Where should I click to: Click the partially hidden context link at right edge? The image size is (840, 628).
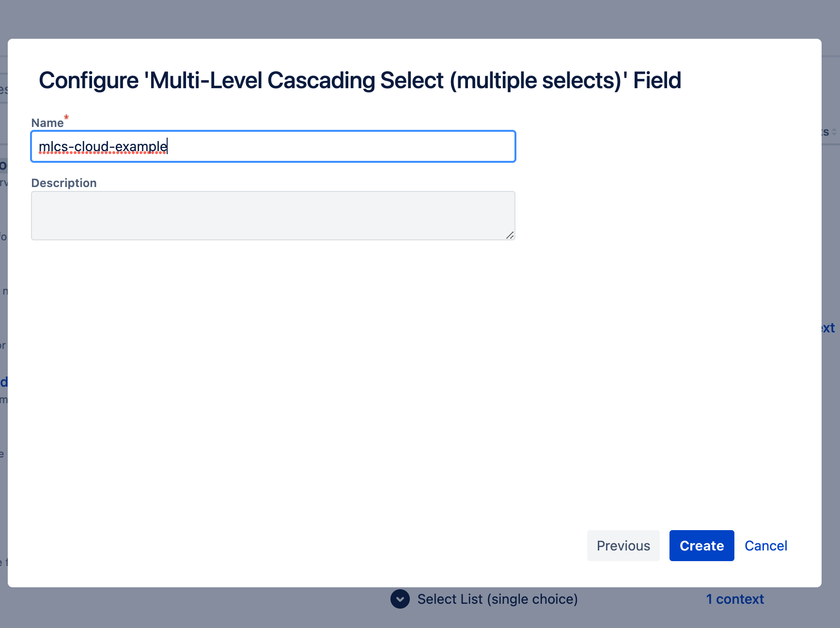click(x=828, y=328)
